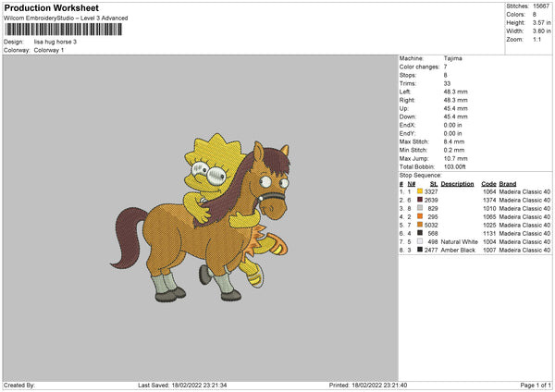Click the yellow swatch for code 1064

coord(420,191)
